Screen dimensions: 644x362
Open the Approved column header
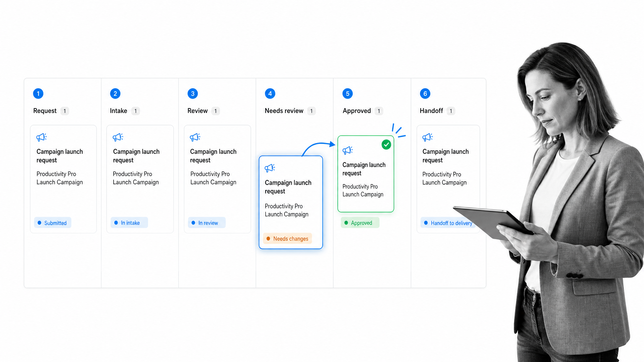[x=357, y=111]
